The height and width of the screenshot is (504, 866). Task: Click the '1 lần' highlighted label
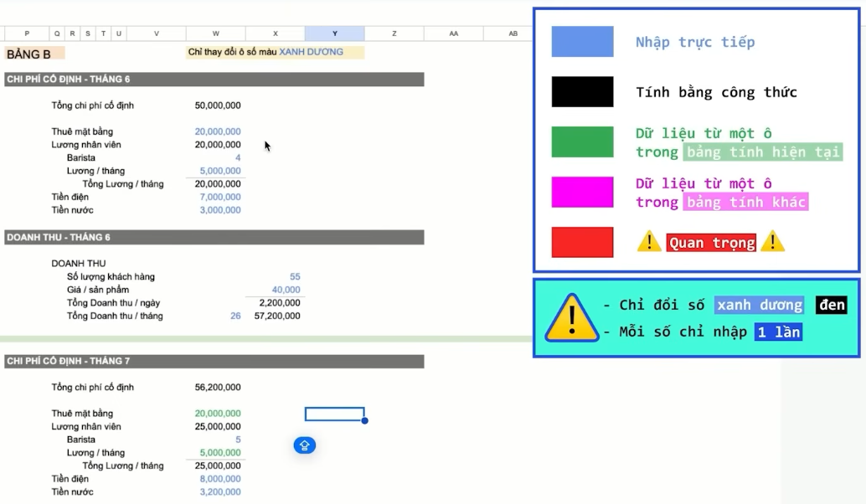click(x=778, y=332)
